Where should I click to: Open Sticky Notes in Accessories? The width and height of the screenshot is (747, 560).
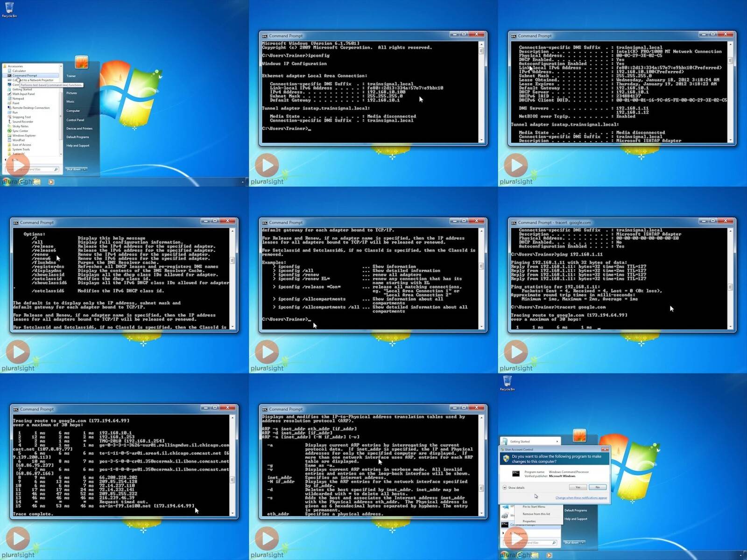pyautogui.click(x=20, y=126)
